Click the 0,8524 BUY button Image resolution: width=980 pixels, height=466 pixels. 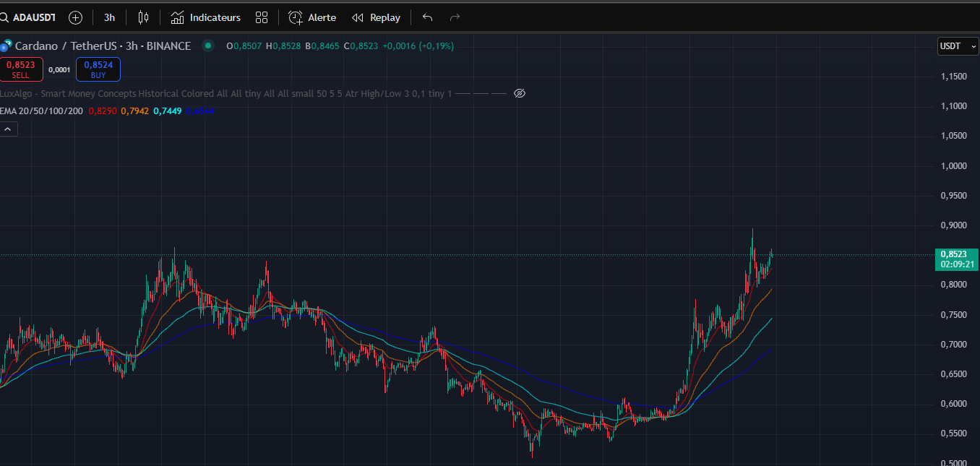[98, 69]
